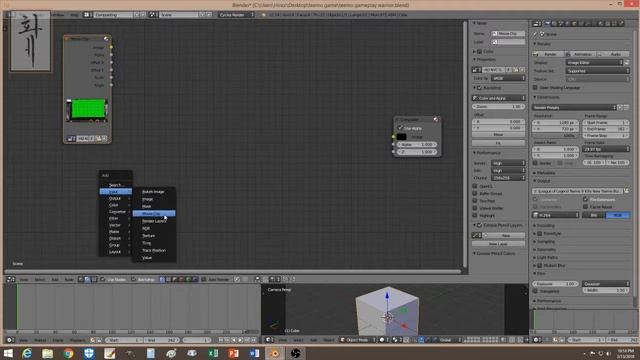
Task: Click the green movie clip thumbnail in the node
Action: coord(87,109)
